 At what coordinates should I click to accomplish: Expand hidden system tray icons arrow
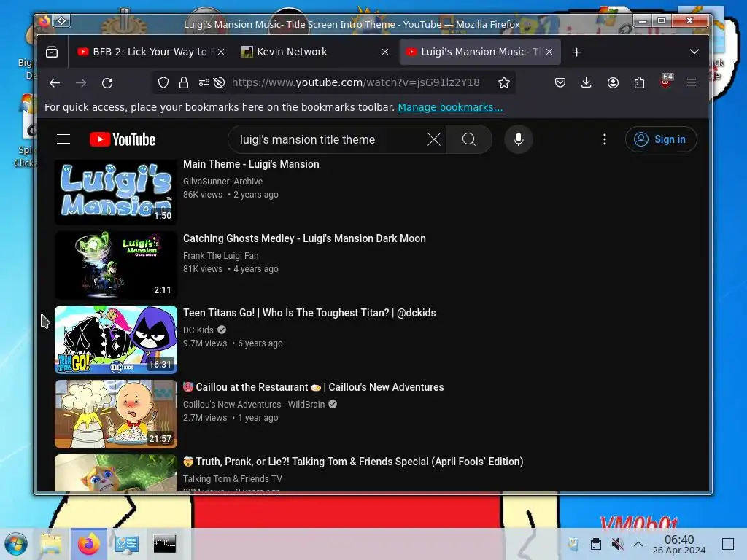pyautogui.click(x=638, y=544)
